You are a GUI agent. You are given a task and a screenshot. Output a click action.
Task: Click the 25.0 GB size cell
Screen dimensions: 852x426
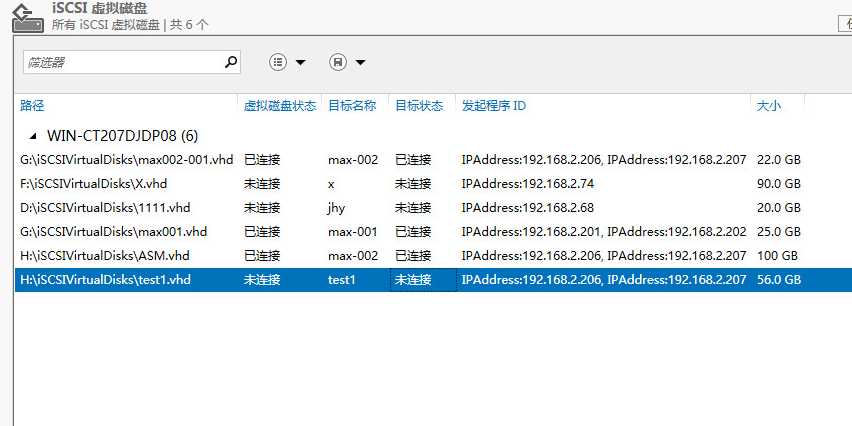click(779, 232)
